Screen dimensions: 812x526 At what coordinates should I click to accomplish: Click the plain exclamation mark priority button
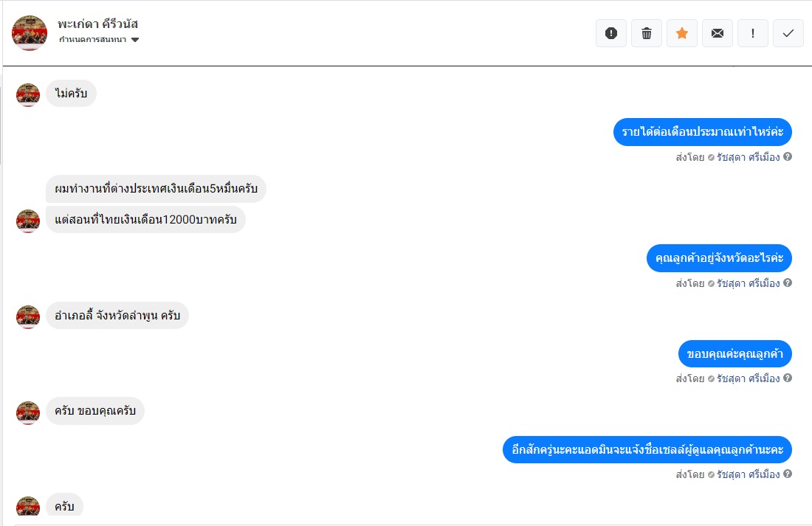753,33
